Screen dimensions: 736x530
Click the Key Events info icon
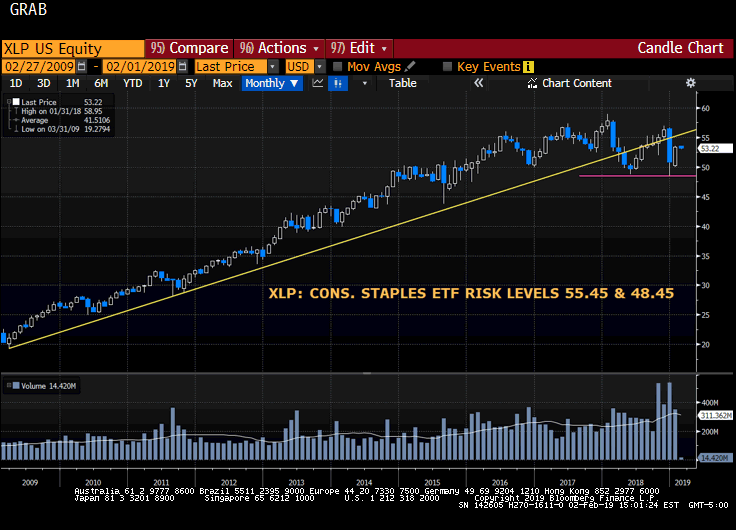[x=529, y=67]
